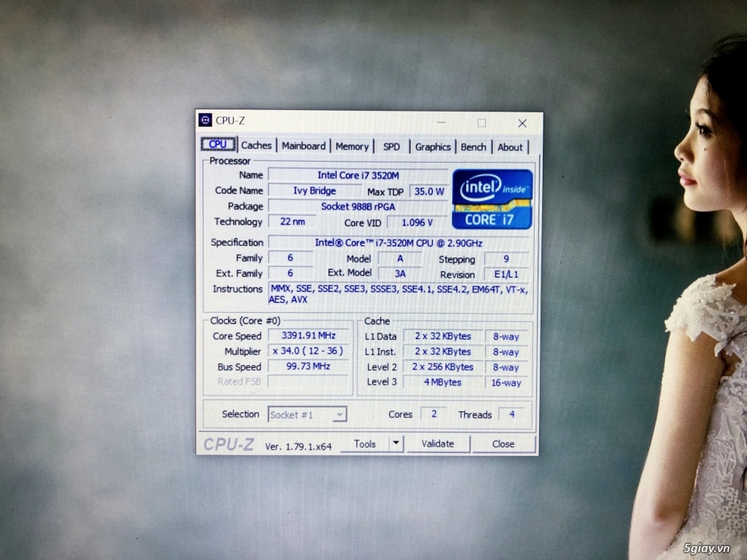
Task: Click the CPU-Z app icon in title bar
Action: pyautogui.click(x=205, y=120)
